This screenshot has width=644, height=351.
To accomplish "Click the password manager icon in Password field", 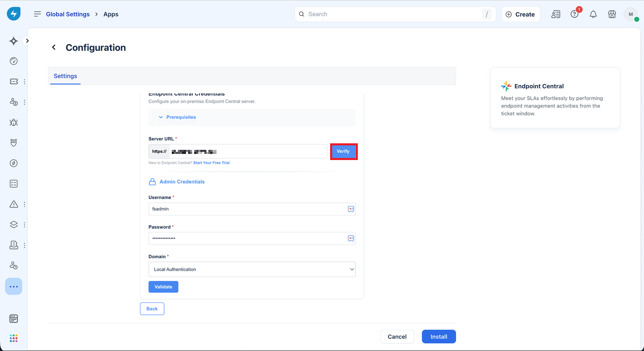I will point(350,238).
